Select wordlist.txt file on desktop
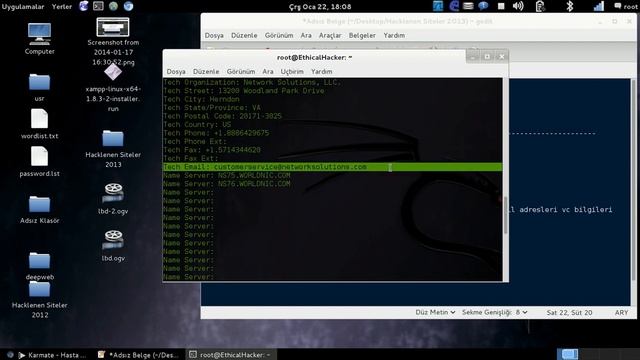This screenshot has height=360, width=640. pos(40,124)
